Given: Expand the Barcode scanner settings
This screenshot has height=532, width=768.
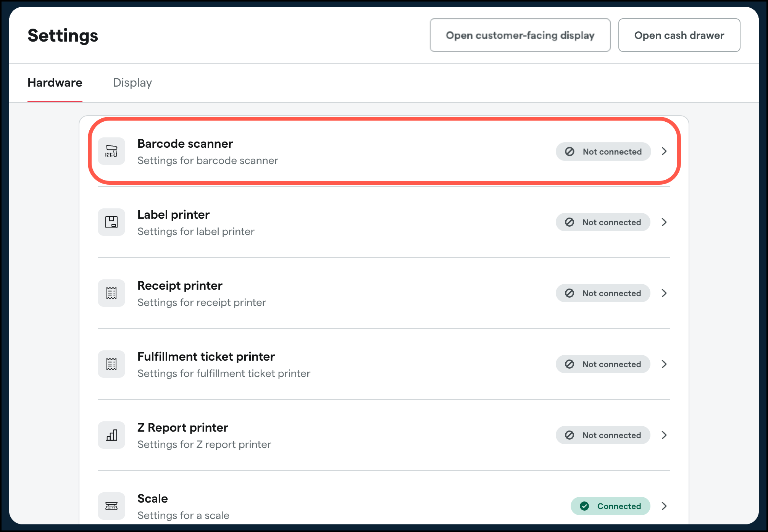Looking at the screenshot, I should click(x=664, y=151).
